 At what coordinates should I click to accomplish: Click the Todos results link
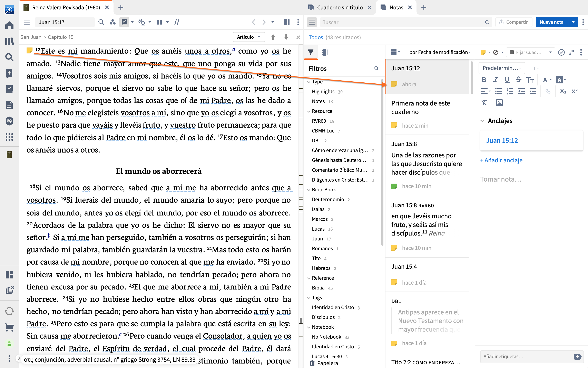click(x=316, y=37)
